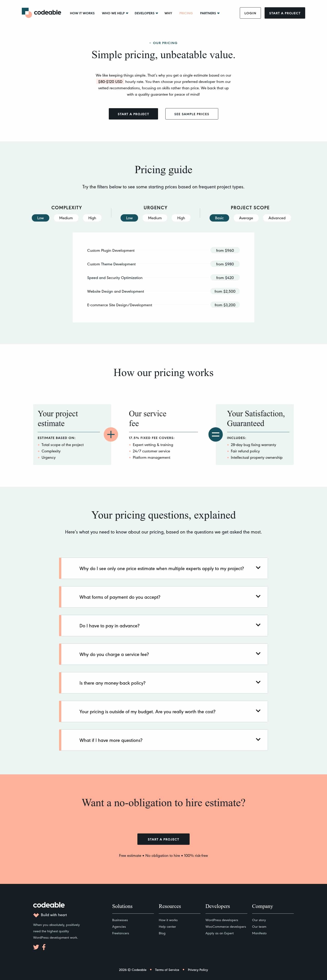This screenshot has width=327, height=980.
Task: Open the Twitter icon in the footer
Action: 36,947
